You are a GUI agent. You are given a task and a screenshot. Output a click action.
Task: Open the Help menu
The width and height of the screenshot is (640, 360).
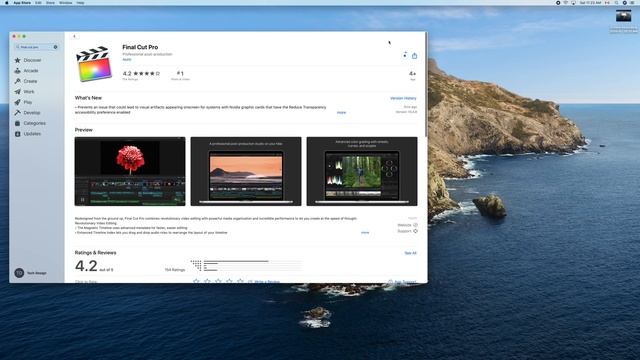coord(80,2)
